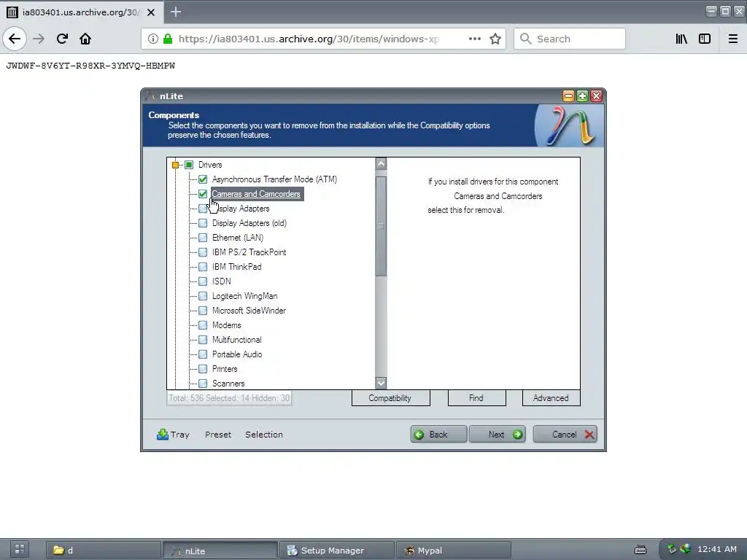Check the Display Adapters (old) checkbox

click(x=203, y=223)
